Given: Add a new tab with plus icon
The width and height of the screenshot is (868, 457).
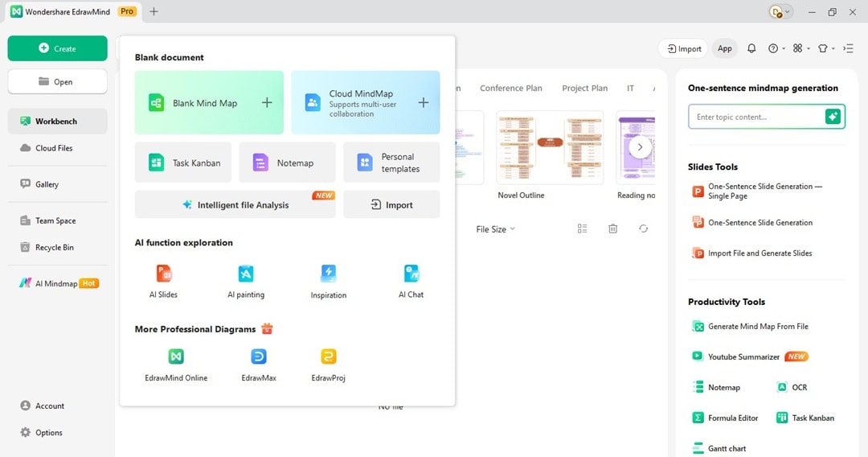Looking at the screenshot, I should (x=154, y=11).
